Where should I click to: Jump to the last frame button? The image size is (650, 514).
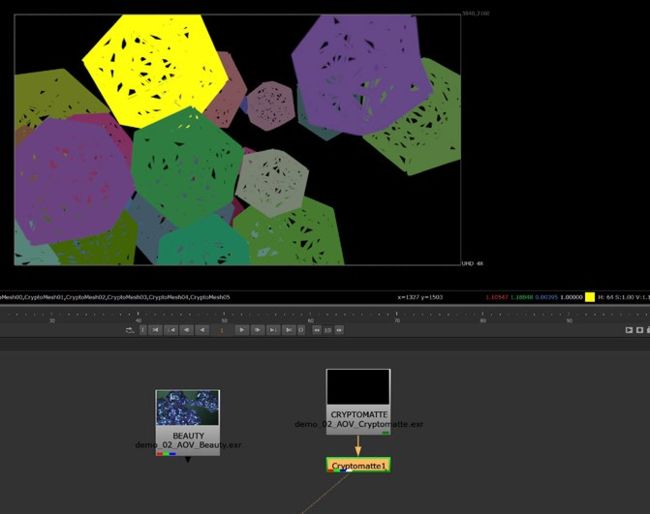coord(288,329)
